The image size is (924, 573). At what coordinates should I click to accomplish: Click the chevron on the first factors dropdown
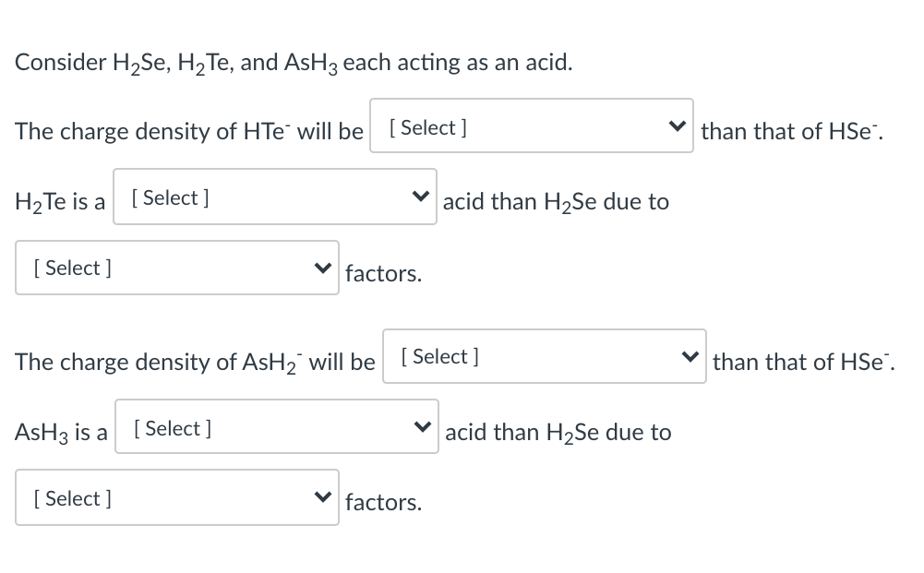click(x=323, y=267)
